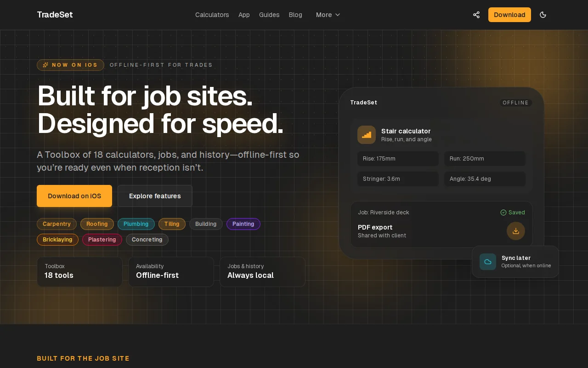Open the App nav link
The image size is (588, 368).
click(x=244, y=15)
